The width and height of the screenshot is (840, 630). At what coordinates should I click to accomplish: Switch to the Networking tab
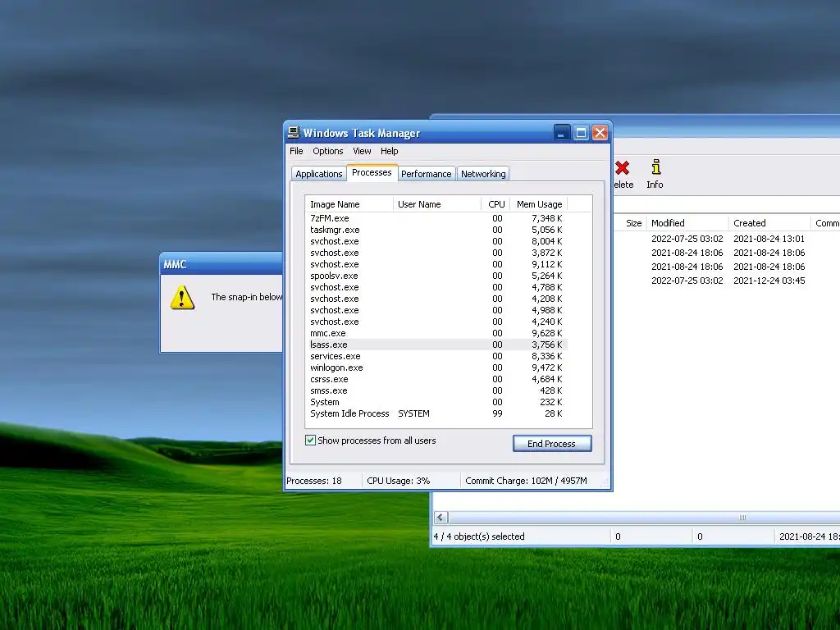point(483,174)
